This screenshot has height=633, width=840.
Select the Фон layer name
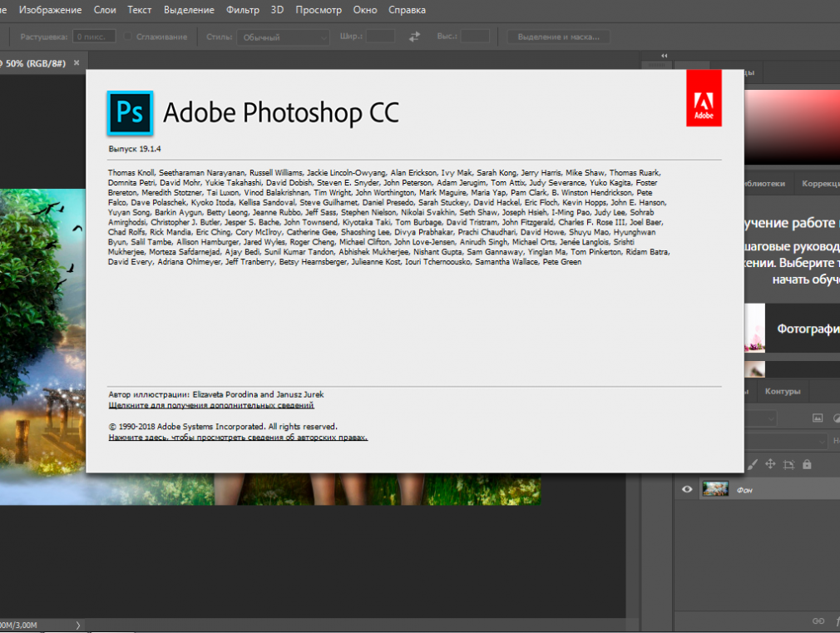[x=744, y=490]
